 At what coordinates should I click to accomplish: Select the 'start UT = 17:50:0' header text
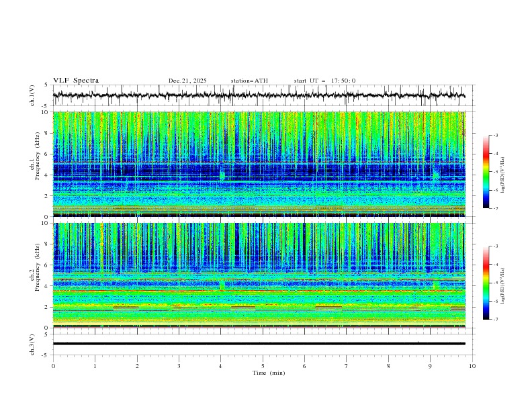[324, 81]
